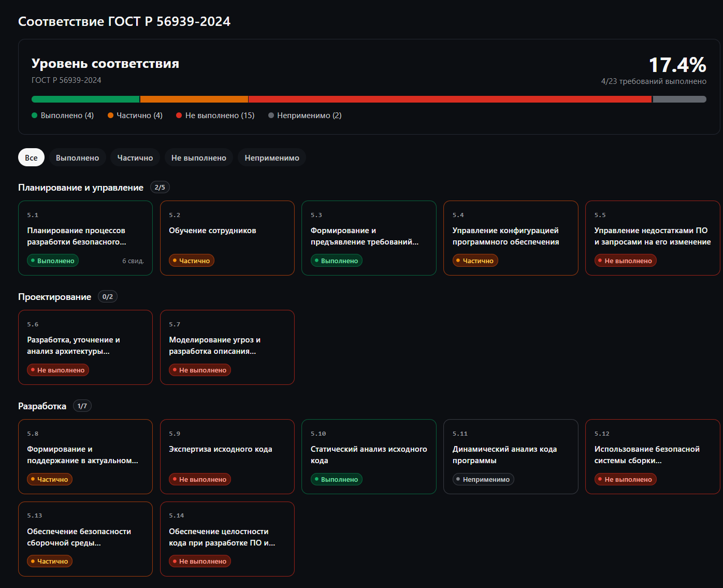The width and height of the screenshot is (723, 588).
Task: Click the Неприменимо (2) legend entry
Action: (x=305, y=116)
